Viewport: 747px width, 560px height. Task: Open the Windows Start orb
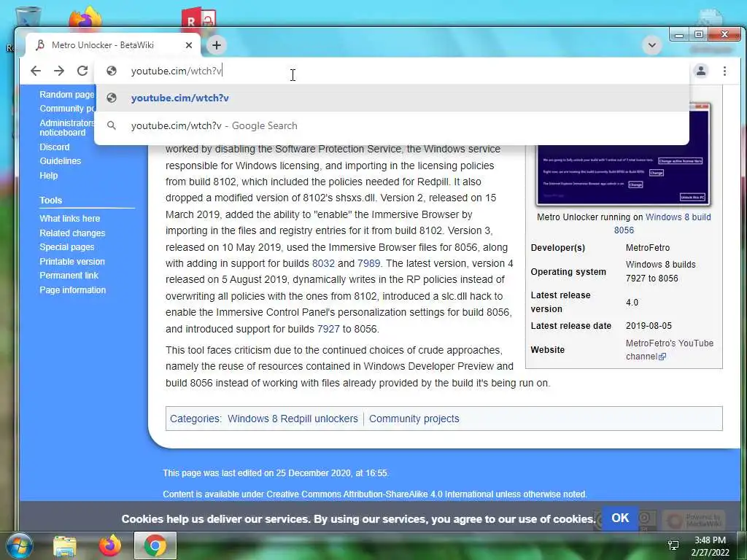pos(19,545)
